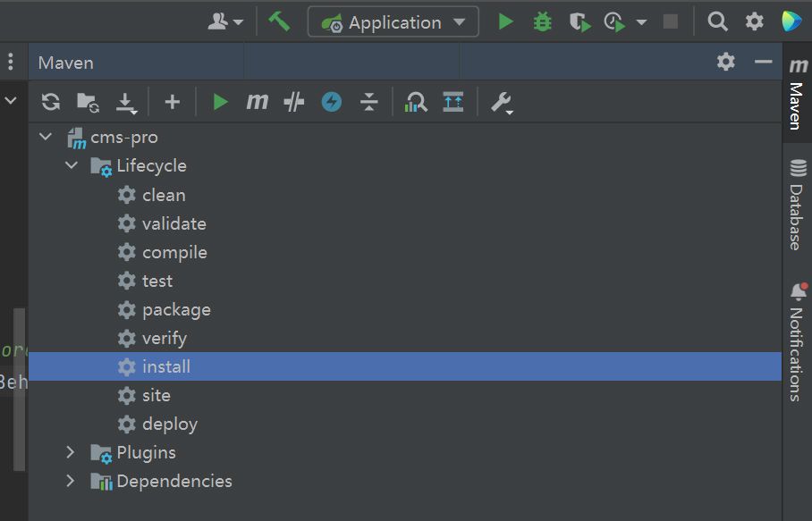Collapse All tree nodes icon
The height and width of the screenshot is (521, 812).
tap(368, 102)
